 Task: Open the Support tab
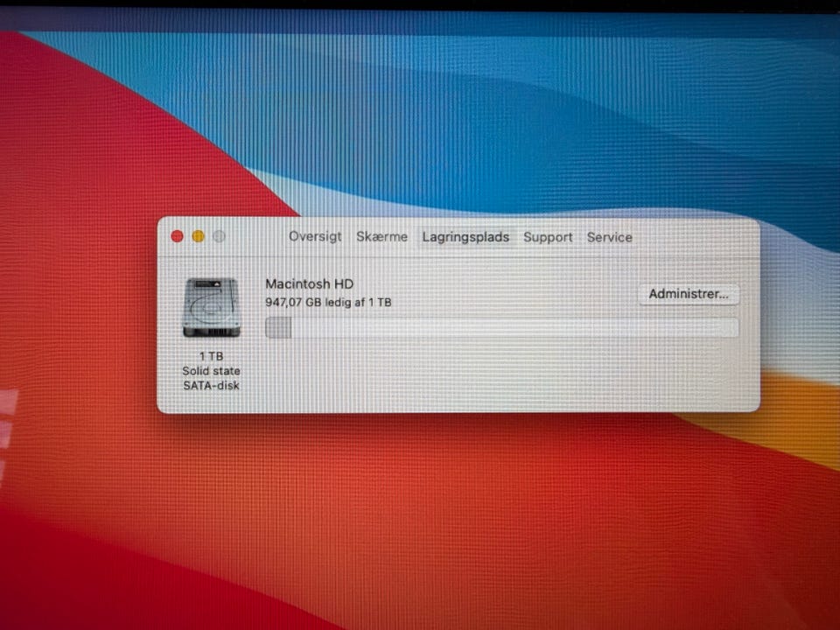[x=548, y=237]
